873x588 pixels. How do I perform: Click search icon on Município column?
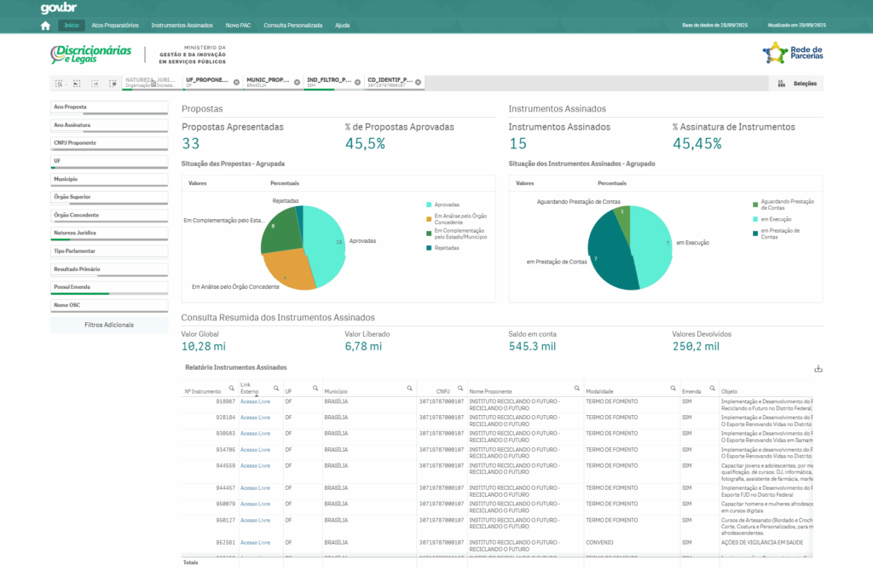[410, 388]
